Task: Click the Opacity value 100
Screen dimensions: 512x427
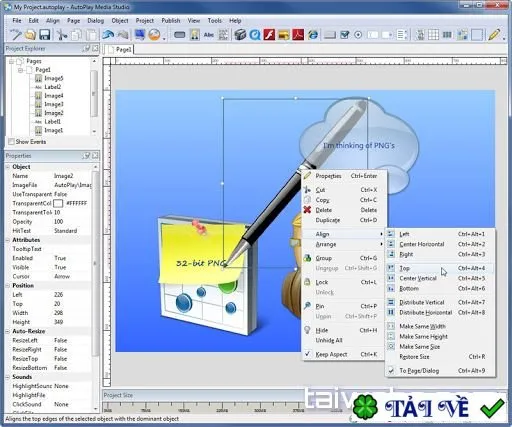Action: coord(59,222)
